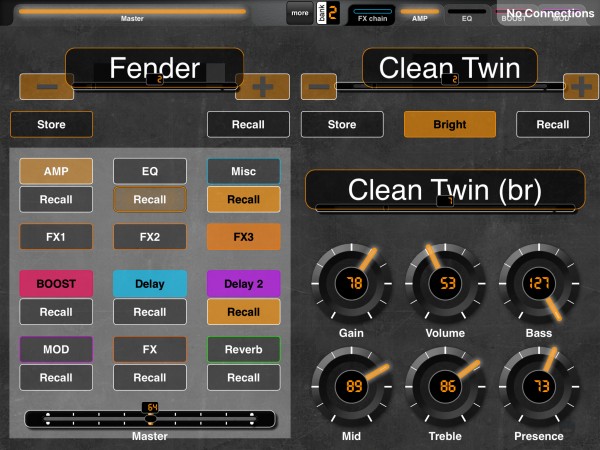Toggle the FX1 button

pos(56,237)
